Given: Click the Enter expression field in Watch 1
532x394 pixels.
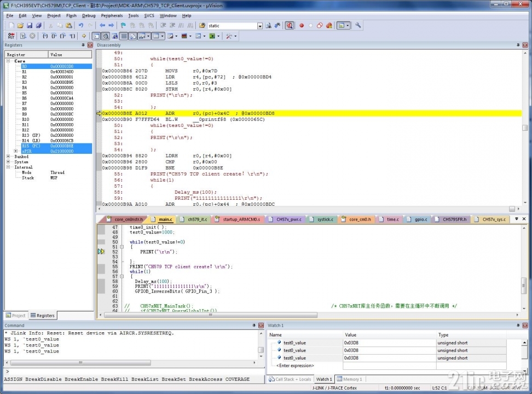Looking at the screenshot, I should coord(295,366).
